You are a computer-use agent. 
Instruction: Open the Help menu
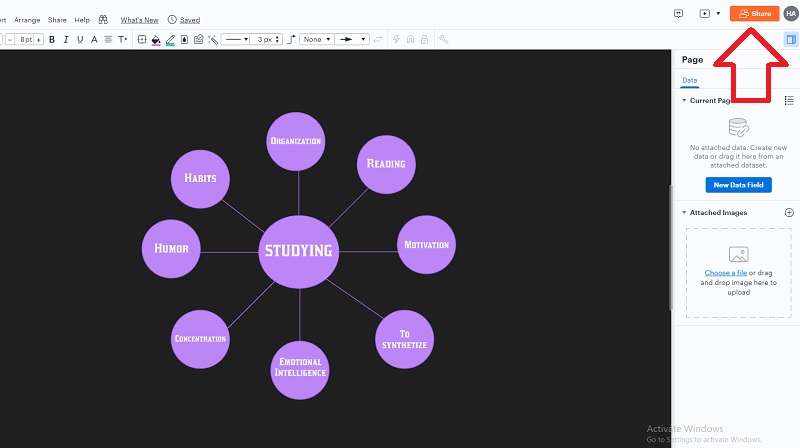coord(82,20)
